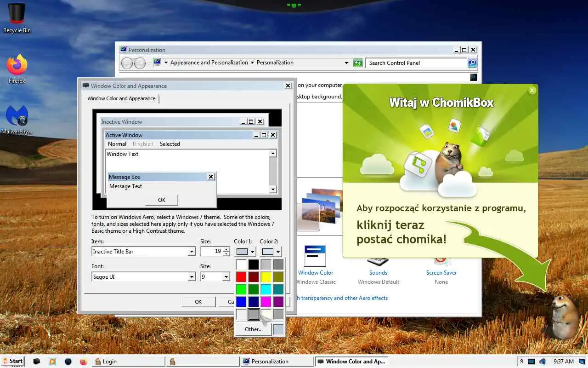Click Normal menu item in the preview
Viewport: 588px width, 368px height.
[117, 144]
